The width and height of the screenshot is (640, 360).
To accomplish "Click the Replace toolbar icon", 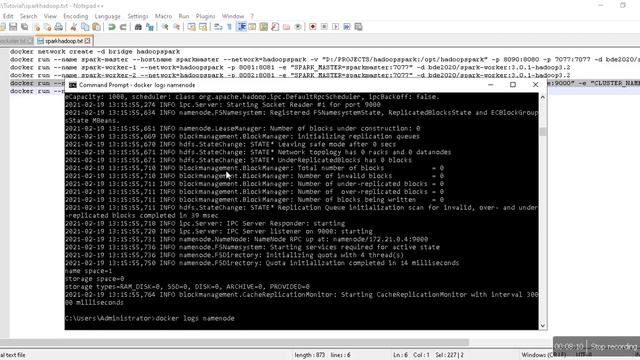I will click(x=150, y=27).
